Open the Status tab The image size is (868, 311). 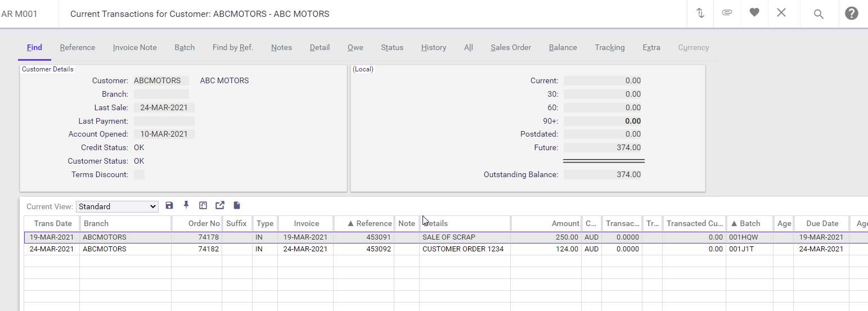click(392, 48)
